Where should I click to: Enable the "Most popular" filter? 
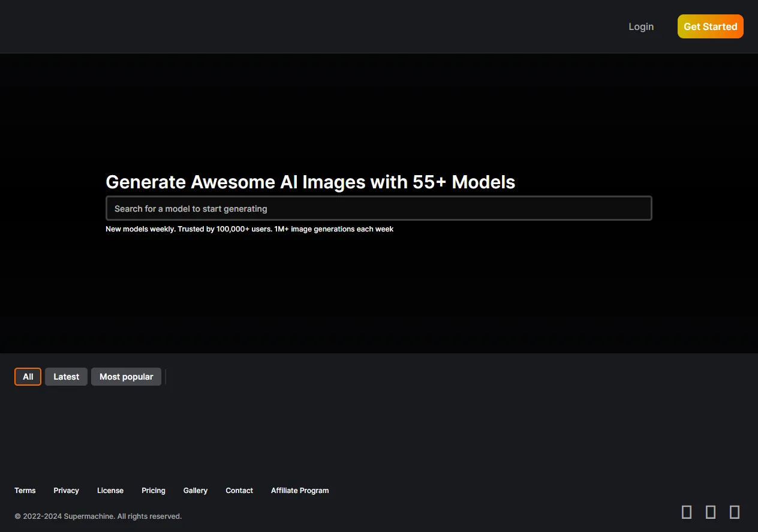click(126, 377)
